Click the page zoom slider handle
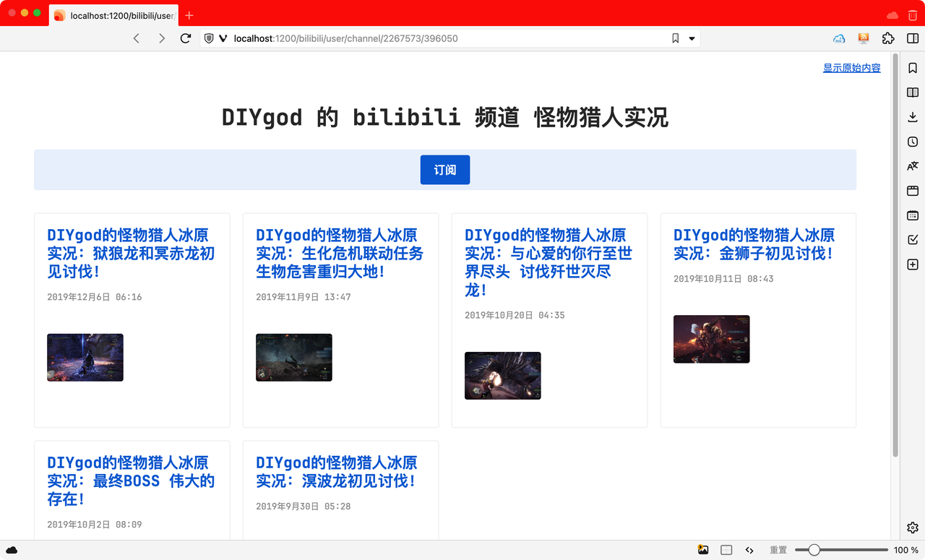 814,550
